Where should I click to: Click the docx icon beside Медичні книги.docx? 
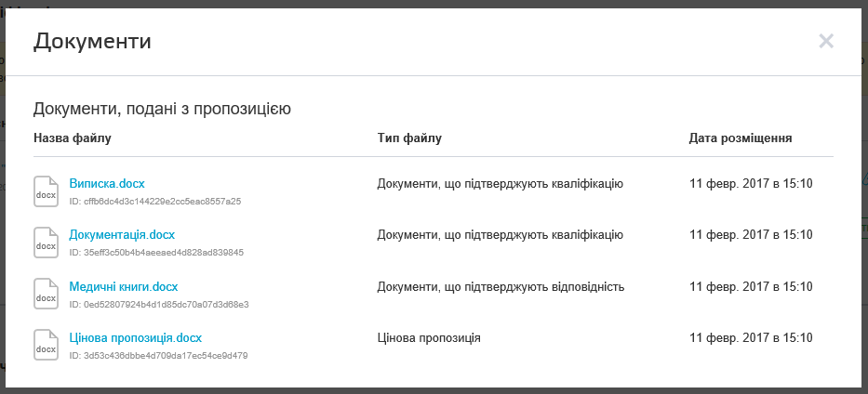tap(46, 293)
